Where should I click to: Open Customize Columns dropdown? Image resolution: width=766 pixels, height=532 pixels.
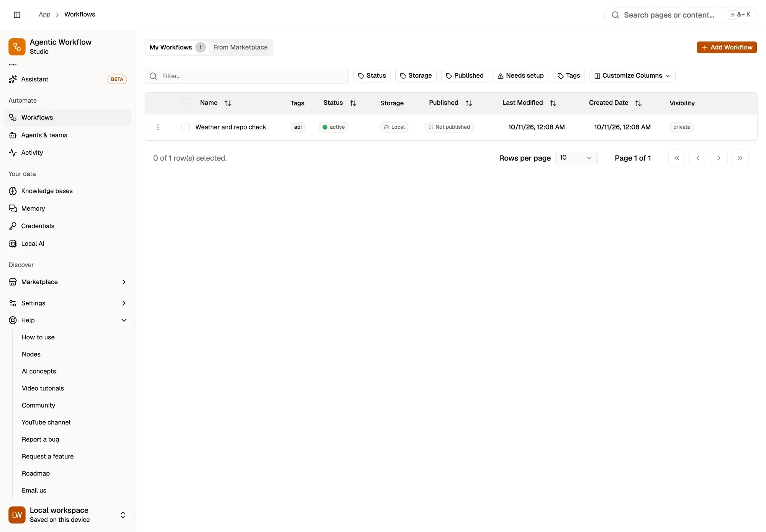[x=632, y=76]
